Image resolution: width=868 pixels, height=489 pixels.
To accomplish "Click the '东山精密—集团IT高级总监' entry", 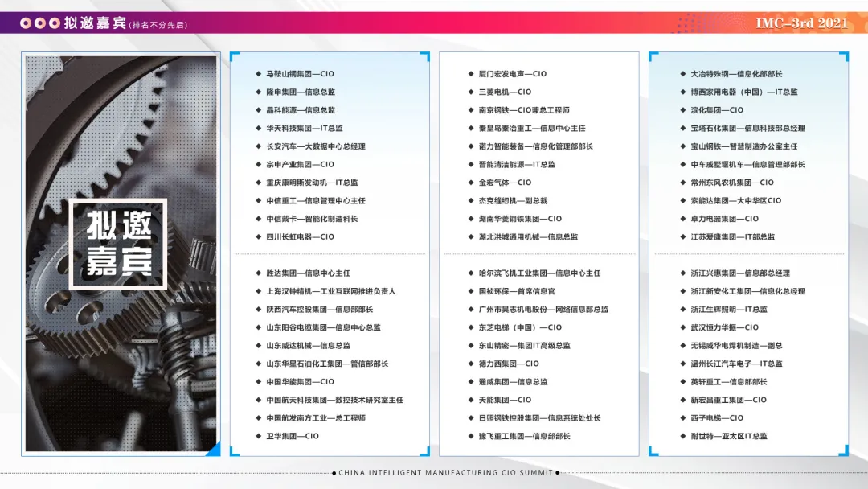I will [524, 346].
